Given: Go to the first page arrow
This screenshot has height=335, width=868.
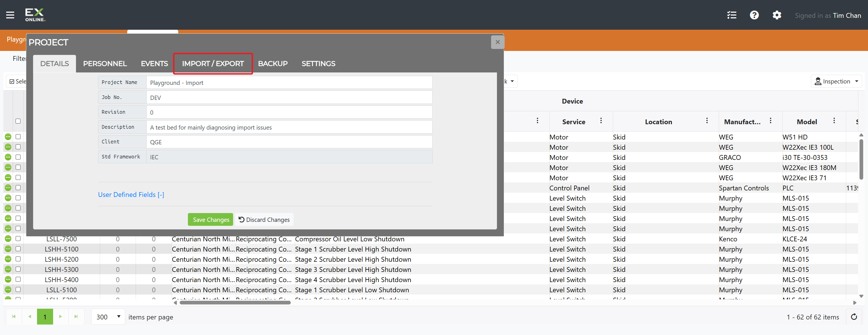Looking at the screenshot, I should click(x=14, y=316).
